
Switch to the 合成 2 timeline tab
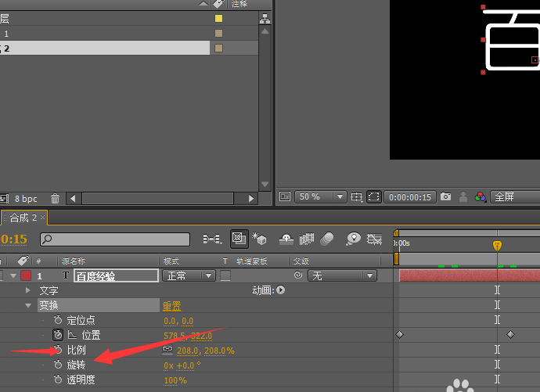point(23,218)
